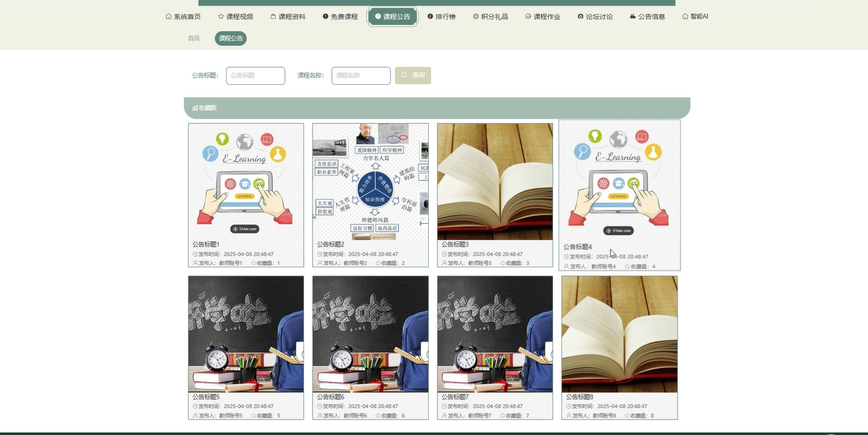Open the 公告标题1 card thumbnail
868x435 pixels.
[x=246, y=182]
